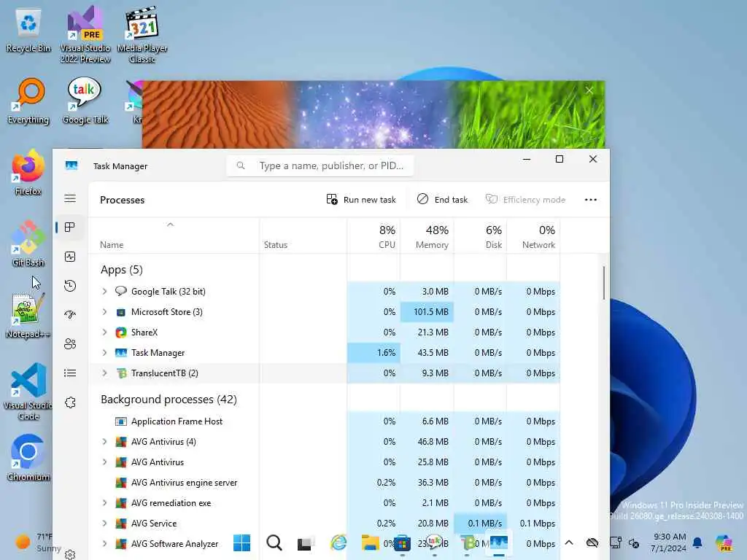Open Task View on the taskbar

306,542
